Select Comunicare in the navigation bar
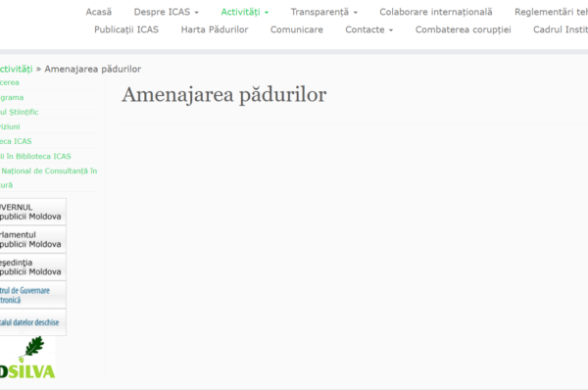Screen dimensions: 588x390 [x=297, y=29]
